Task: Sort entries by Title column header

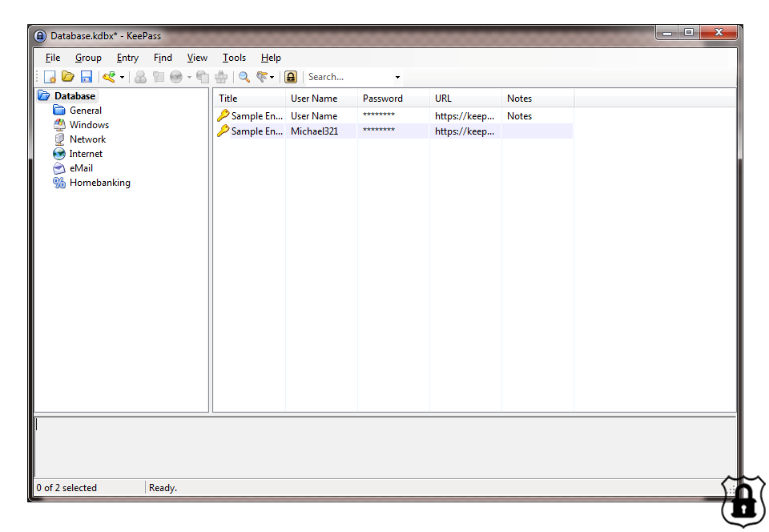Action: pyautogui.click(x=249, y=99)
